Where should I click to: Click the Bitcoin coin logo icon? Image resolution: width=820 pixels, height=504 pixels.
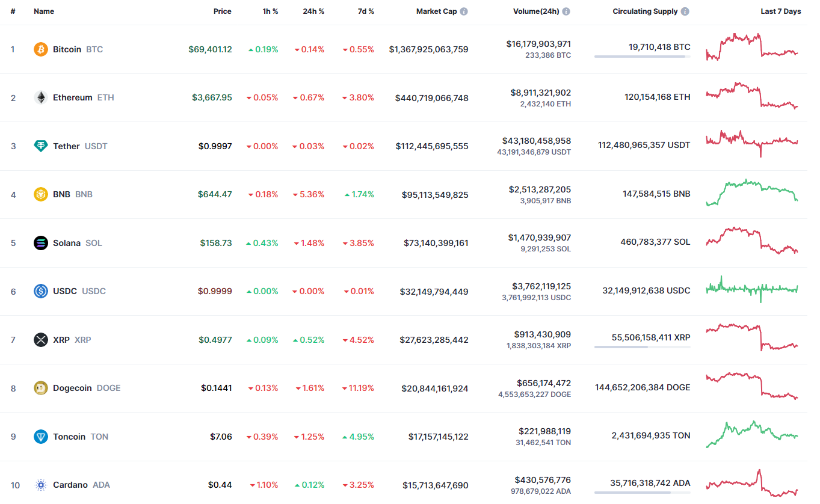tap(41, 49)
